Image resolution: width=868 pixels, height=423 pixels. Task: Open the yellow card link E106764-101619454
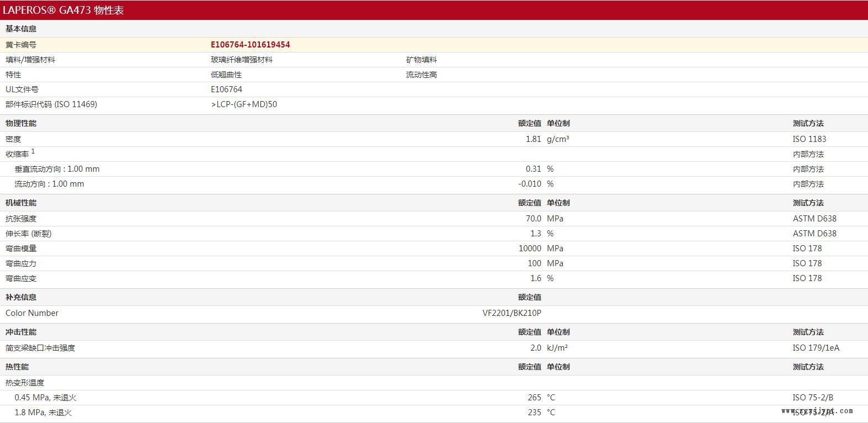tap(250, 45)
